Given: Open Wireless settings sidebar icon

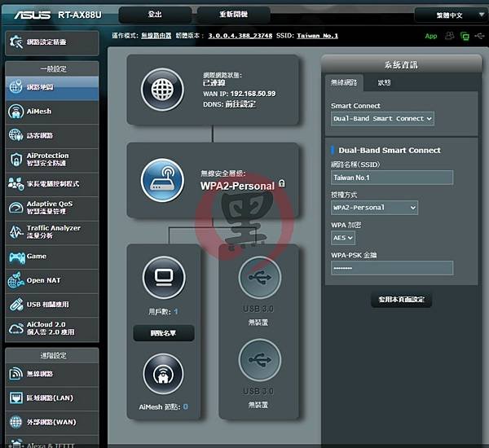Looking at the screenshot, I should (x=16, y=374).
